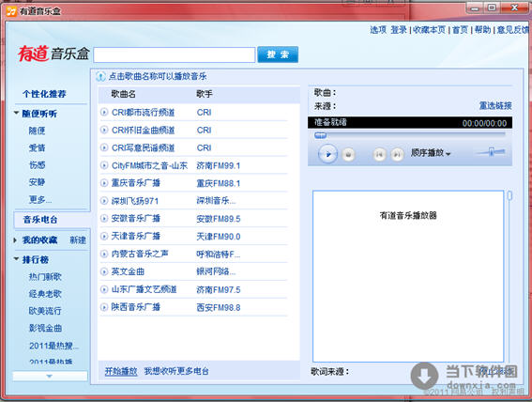
Task: Select 个性化推荐 in sidebar
Action: pos(44,94)
